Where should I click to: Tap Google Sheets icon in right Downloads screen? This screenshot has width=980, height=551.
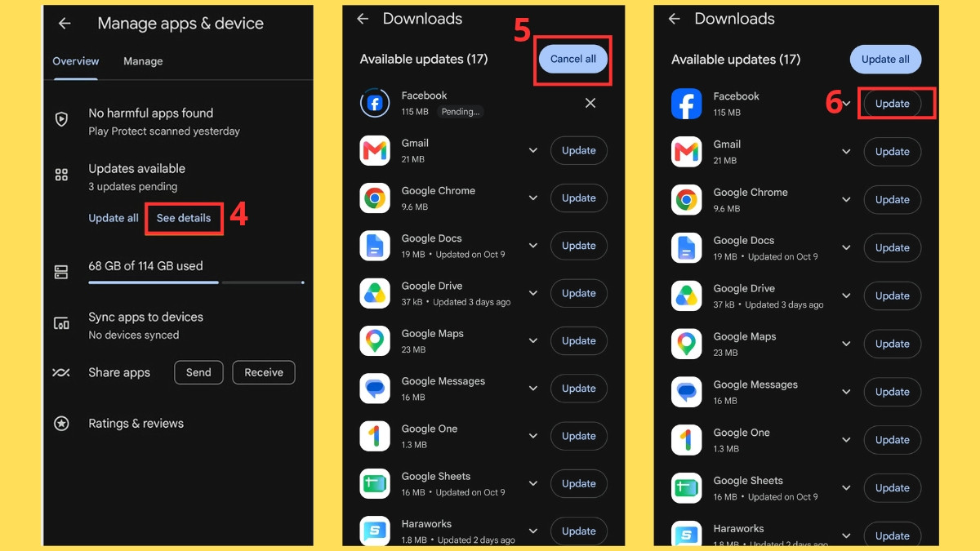[x=687, y=488]
